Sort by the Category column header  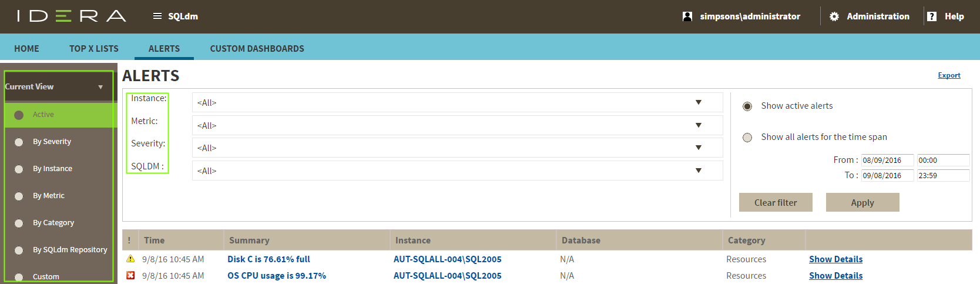764,240
